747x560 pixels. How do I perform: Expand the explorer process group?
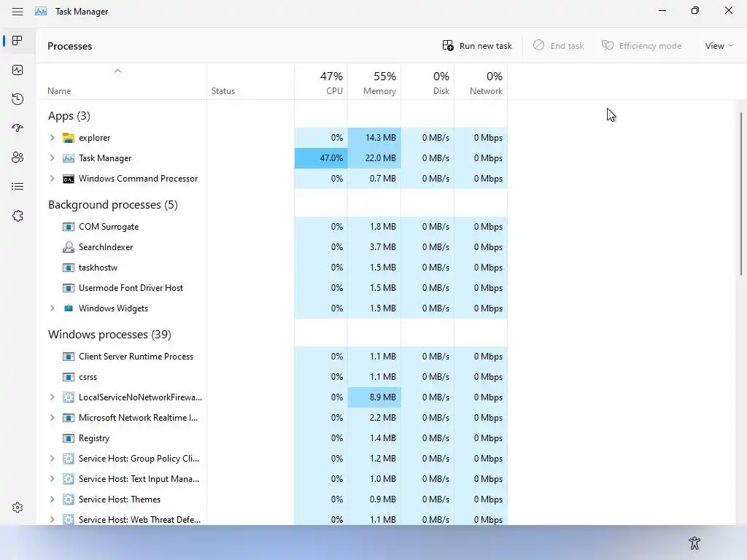52,138
